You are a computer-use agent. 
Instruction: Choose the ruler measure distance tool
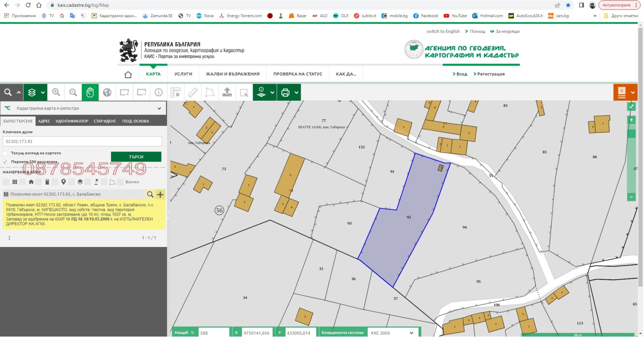pos(193,92)
